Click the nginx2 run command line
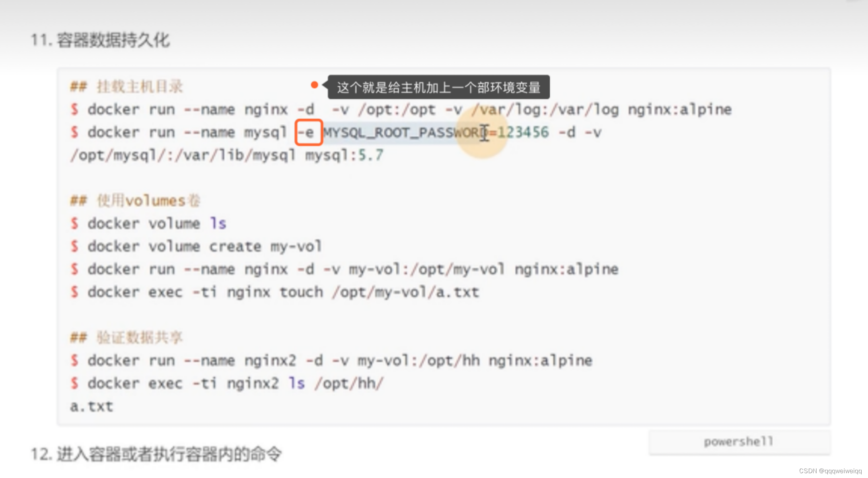The width and height of the screenshot is (868, 478). [x=331, y=361]
